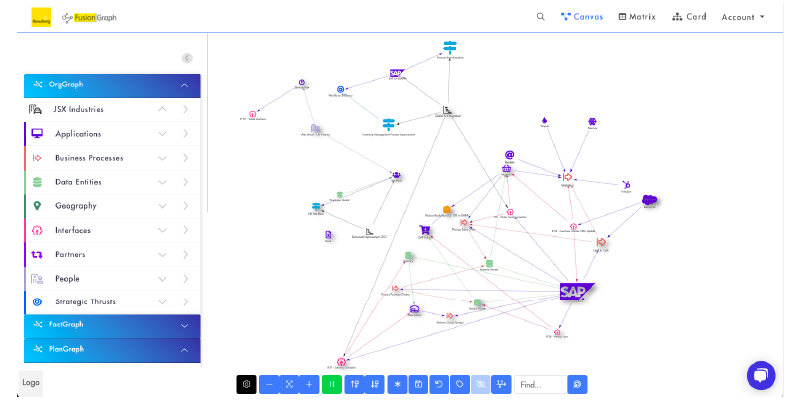Screen dimensions: 800x400
Task: Expand Geography with its down chevron
Action: tap(162, 206)
